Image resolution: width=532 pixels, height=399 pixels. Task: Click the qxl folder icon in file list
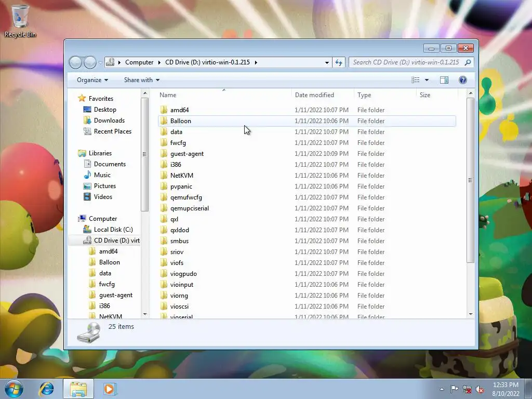pos(164,219)
